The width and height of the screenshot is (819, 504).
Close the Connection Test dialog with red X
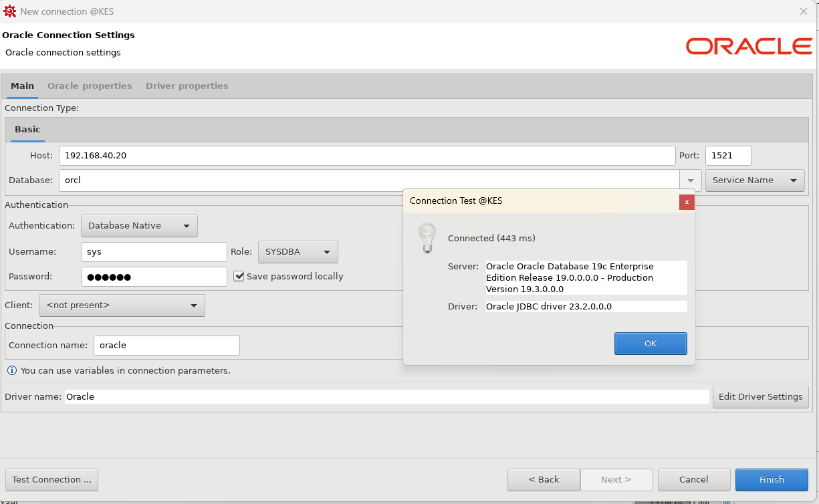pyautogui.click(x=687, y=202)
